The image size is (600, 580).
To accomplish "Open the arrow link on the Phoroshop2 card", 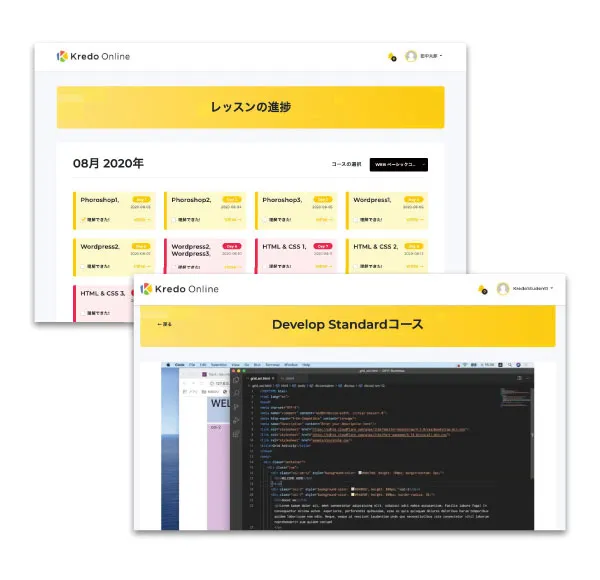I will click(x=233, y=220).
